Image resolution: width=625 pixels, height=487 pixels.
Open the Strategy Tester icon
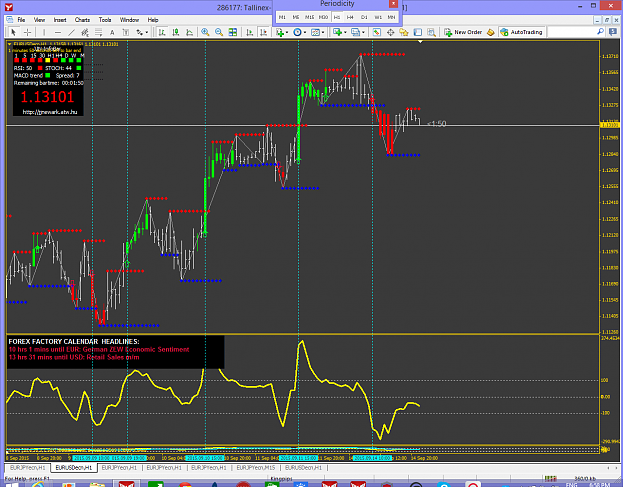click(x=431, y=32)
